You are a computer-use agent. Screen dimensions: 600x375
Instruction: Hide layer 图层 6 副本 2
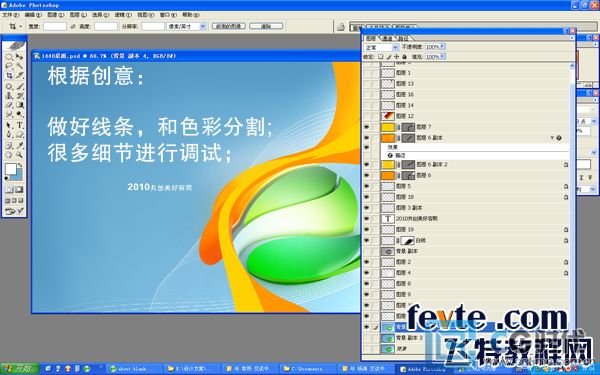tap(367, 165)
